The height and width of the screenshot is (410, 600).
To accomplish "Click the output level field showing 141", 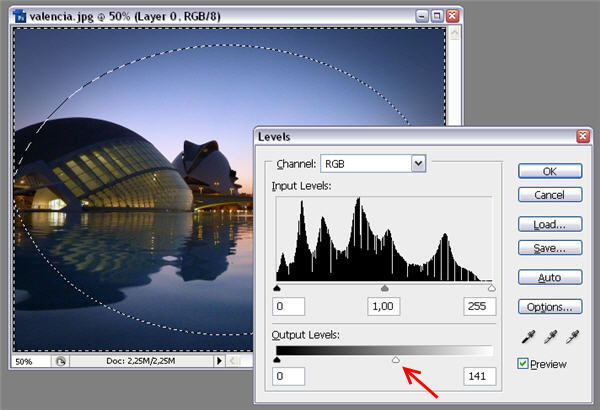I will [x=478, y=376].
